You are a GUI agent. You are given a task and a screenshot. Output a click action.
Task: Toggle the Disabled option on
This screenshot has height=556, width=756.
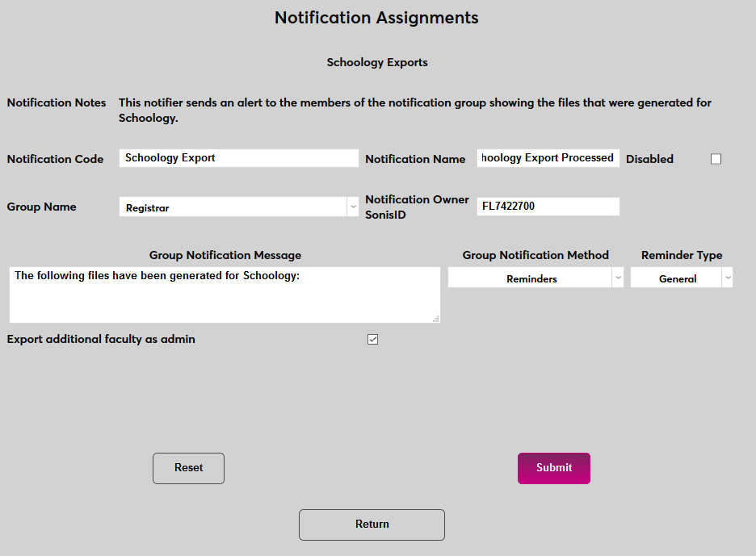[x=716, y=159]
